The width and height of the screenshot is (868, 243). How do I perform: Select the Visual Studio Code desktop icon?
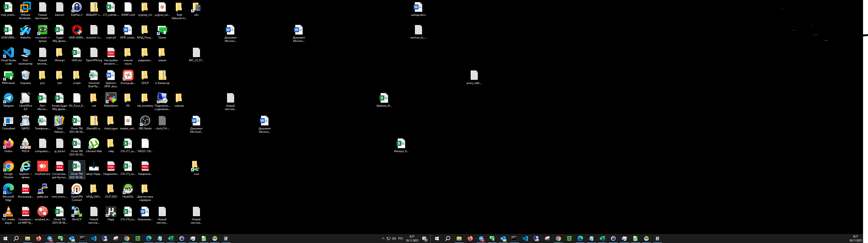point(8,53)
